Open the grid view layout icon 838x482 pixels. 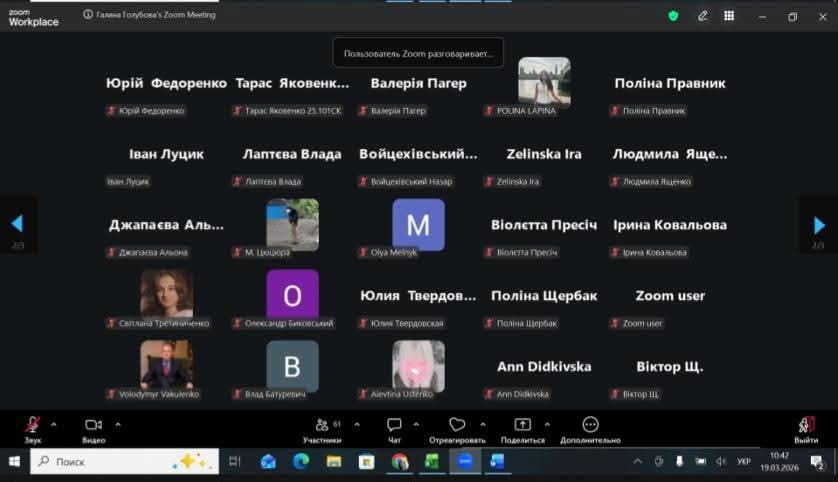[x=730, y=16]
